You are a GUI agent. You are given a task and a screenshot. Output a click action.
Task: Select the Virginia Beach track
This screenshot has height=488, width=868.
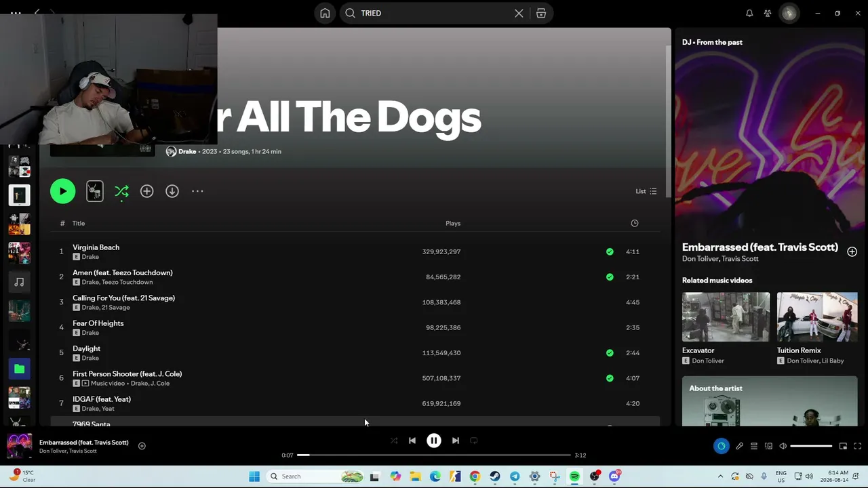pos(355,251)
